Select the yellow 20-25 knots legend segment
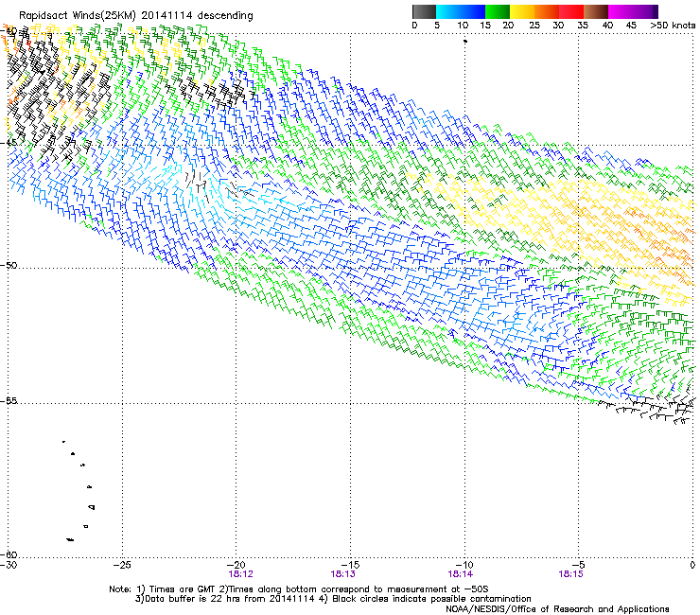The width and height of the screenshot is (700, 615). point(522,11)
